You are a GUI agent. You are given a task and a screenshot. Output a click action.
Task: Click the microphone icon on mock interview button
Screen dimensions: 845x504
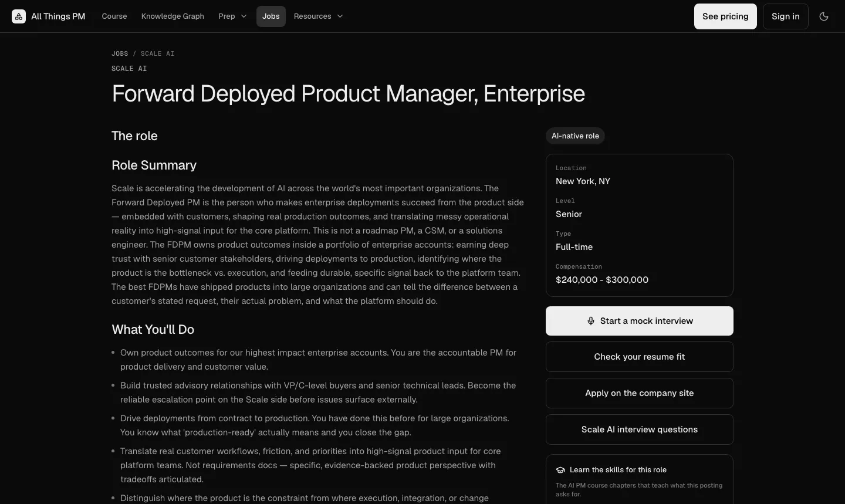[591, 321]
